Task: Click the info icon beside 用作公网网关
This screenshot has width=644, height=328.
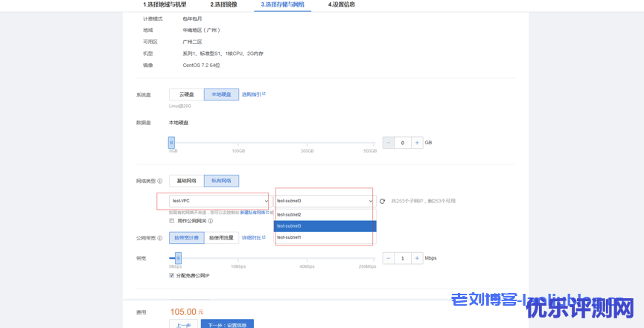Action: (x=211, y=221)
